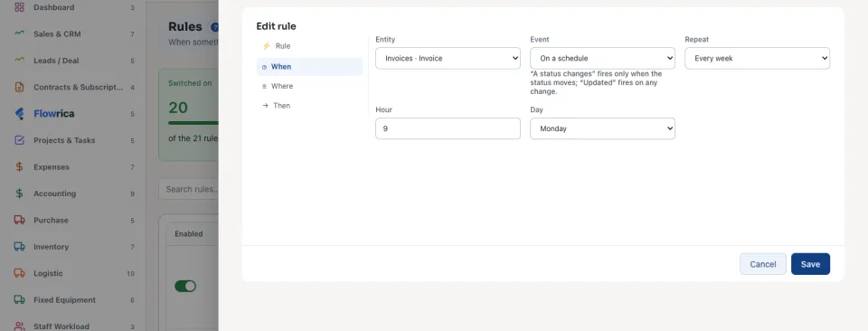Click the clock icon of the When step

coord(264,67)
